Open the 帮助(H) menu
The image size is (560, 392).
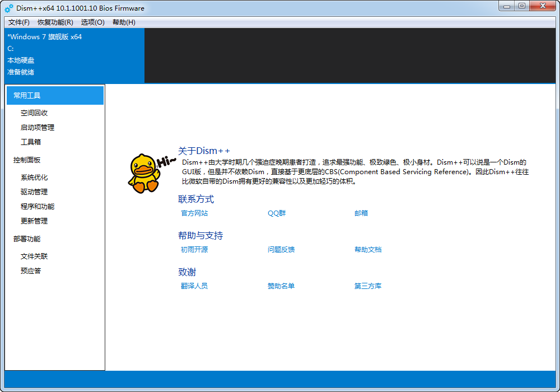coord(124,22)
